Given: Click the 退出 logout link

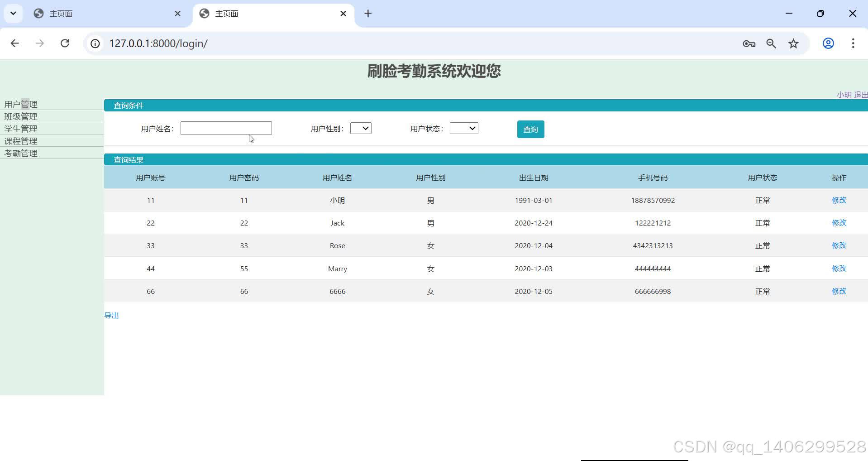Looking at the screenshot, I should (x=861, y=95).
